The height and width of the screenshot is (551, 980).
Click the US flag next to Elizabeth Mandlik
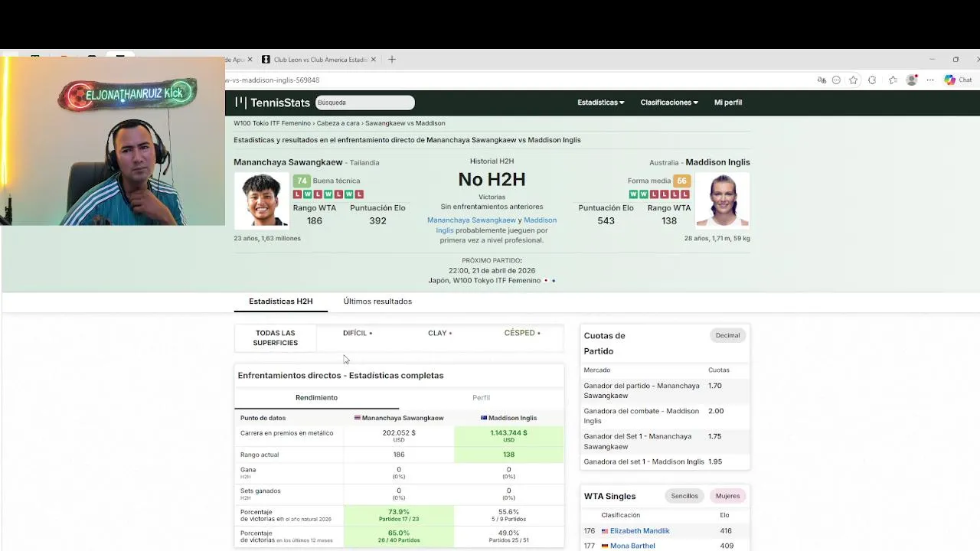(605, 531)
